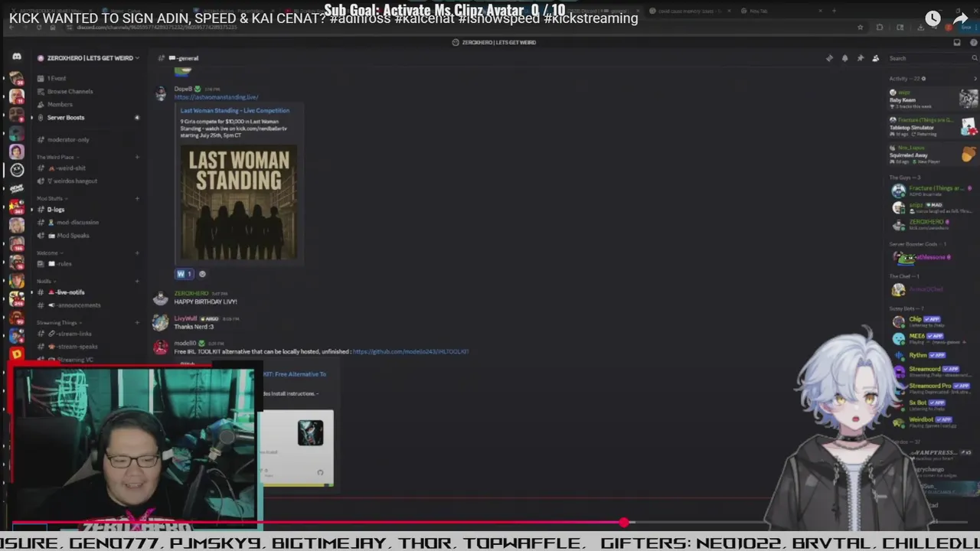The image size is (980, 551).
Task: Open lastwomanstanding.live link
Action: (x=216, y=97)
